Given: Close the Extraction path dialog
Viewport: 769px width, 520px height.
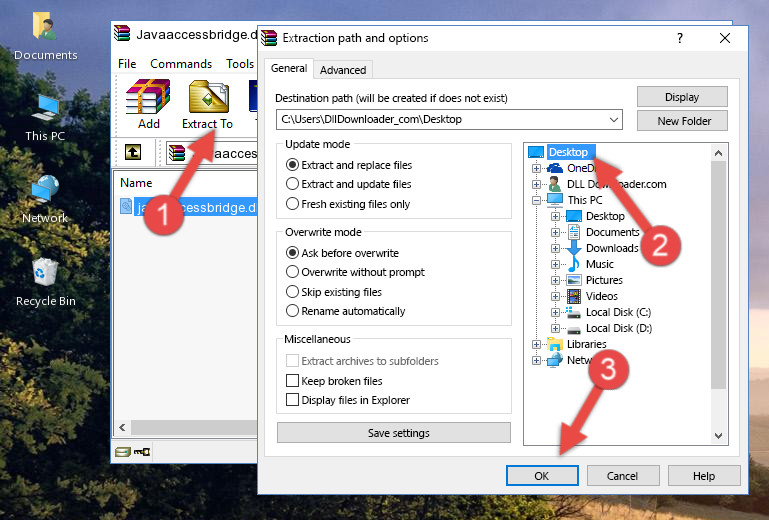Looking at the screenshot, I should (x=725, y=38).
